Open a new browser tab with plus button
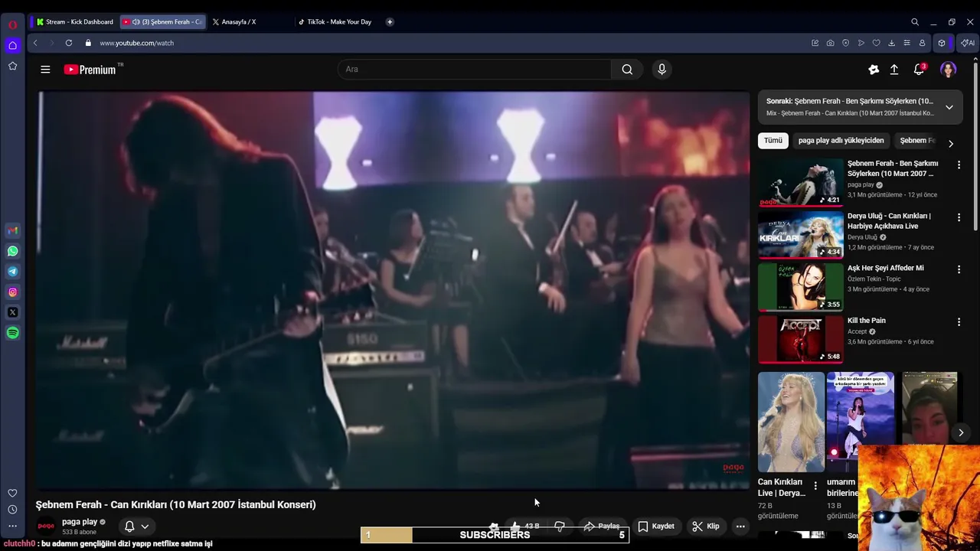 (x=390, y=22)
